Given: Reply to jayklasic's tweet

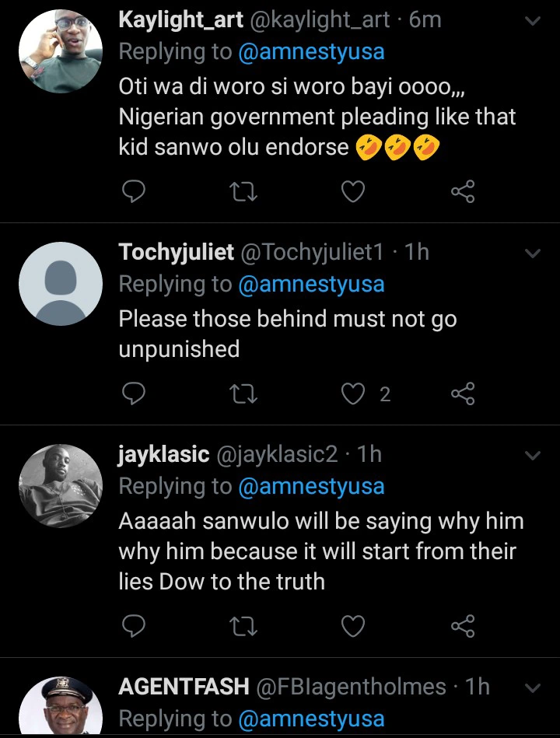Looking at the screenshot, I should (x=134, y=624).
